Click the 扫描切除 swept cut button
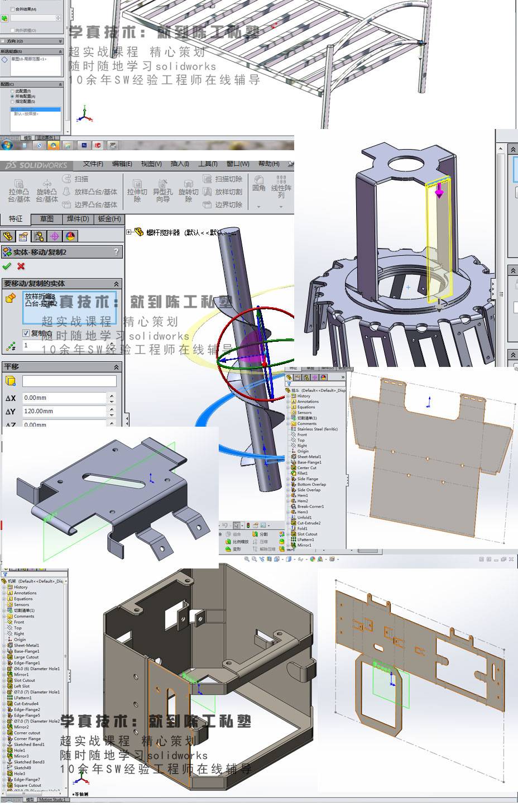The width and height of the screenshot is (518, 812). coord(223,179)
